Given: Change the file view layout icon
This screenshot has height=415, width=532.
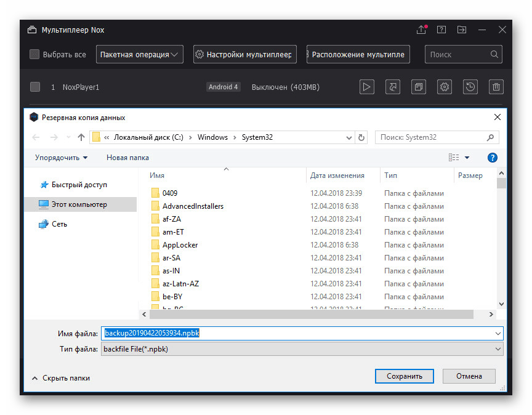Looking at the screenshot, I should pos(454,158).
